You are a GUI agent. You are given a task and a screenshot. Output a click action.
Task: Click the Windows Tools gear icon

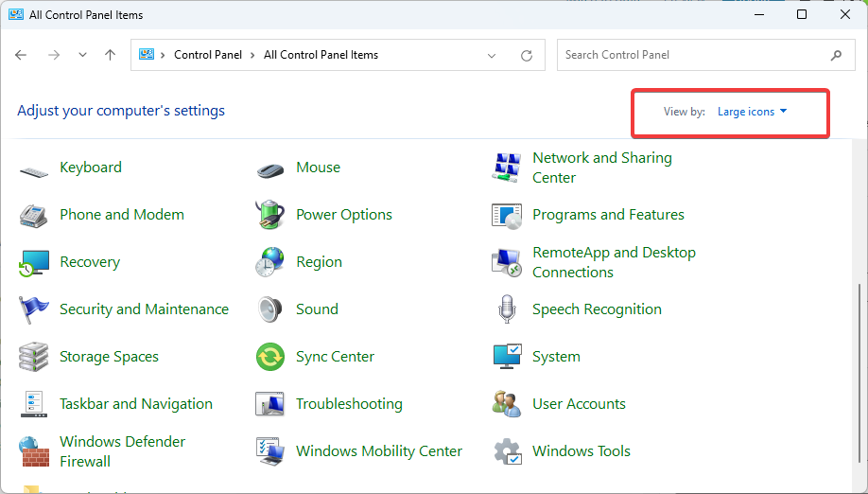(x=507, y=451)
